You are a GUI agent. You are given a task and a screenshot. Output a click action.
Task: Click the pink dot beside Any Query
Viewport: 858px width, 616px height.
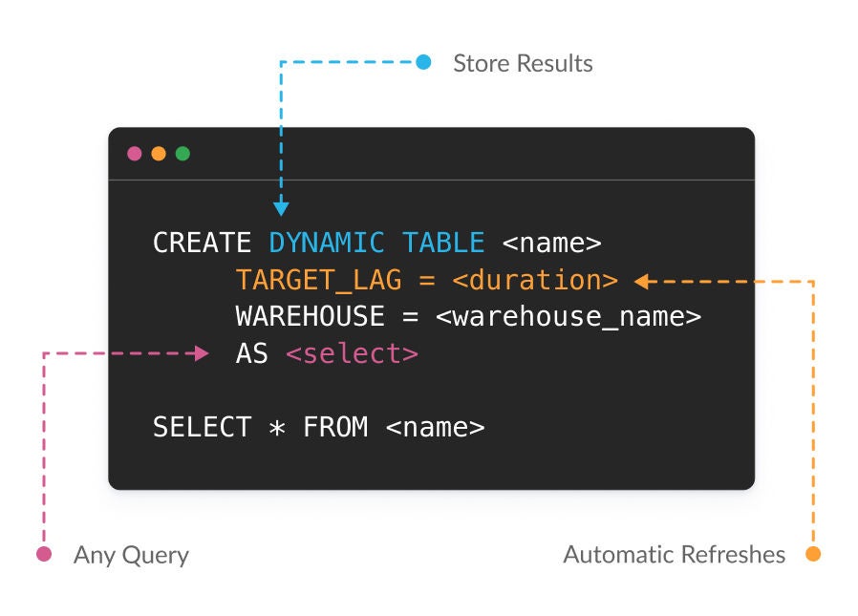coord(43,554)
